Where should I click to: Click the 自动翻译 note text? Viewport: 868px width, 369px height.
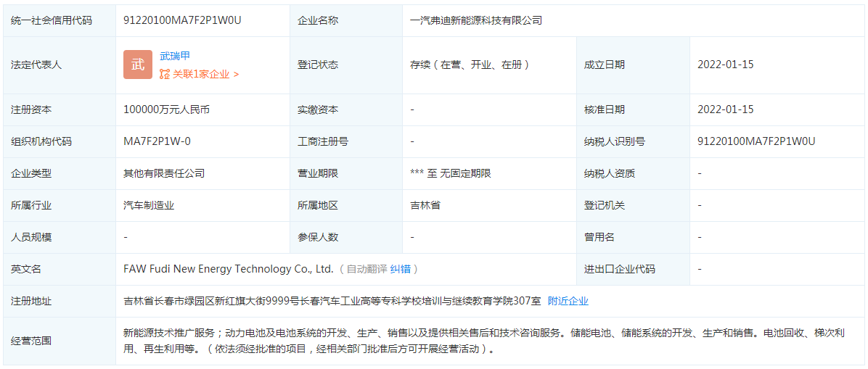pos(367,270)
